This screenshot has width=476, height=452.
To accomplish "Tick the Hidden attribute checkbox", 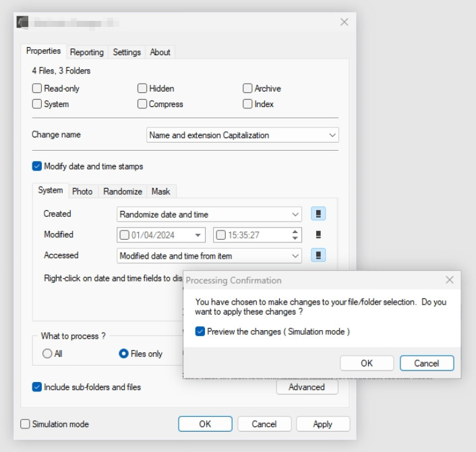I will (x=142, y=88).
